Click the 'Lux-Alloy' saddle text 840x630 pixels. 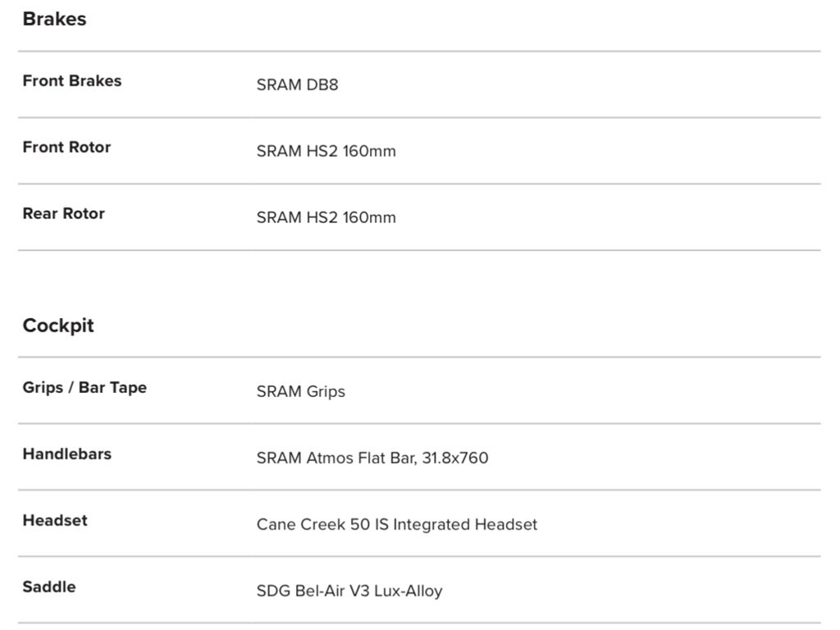[x=408, y=591]
